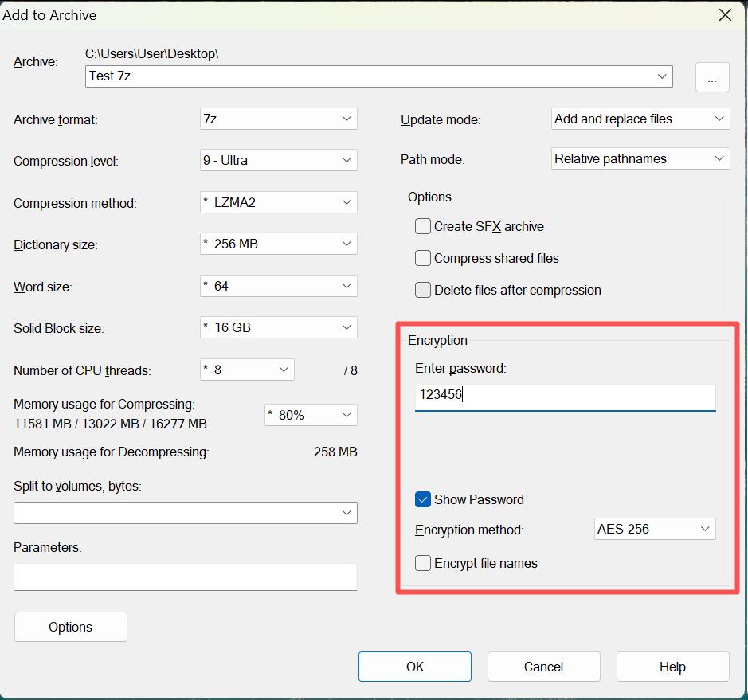Expand the Compression level dropdown
The width and height of the screenshot is (748, 700).
pyautogui.click(x=278, y=160)
